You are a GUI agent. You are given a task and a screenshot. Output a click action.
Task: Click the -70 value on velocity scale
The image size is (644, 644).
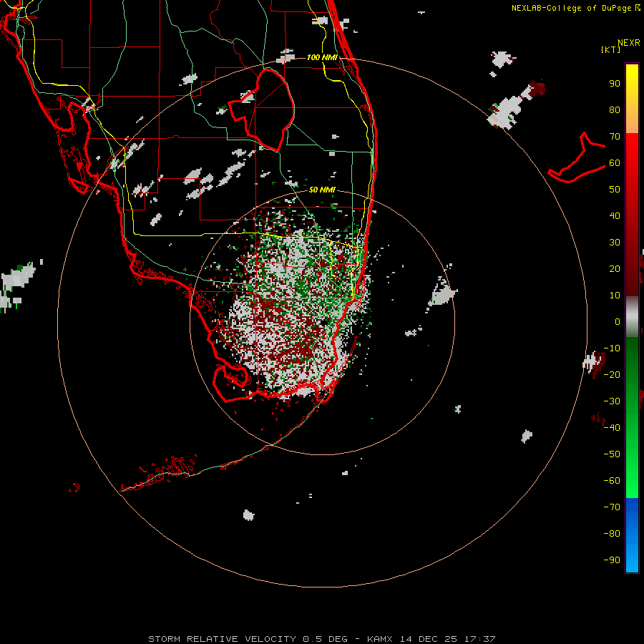pyautogui.click(x=612, y=507)
